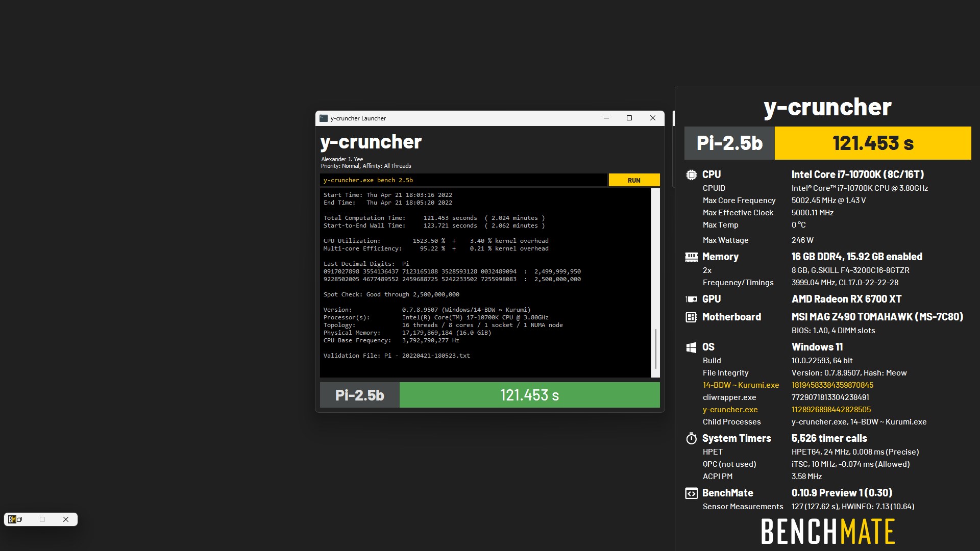Click the Child Processes label
Image resolution: width=980 pixels, height=551 pixels.
pos(731,422)
